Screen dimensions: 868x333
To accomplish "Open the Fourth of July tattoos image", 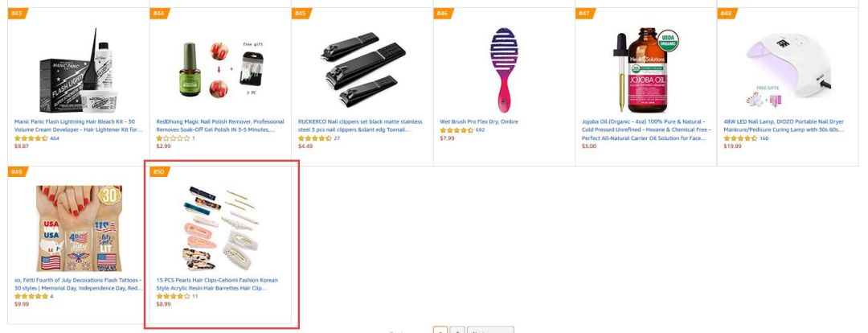I will [79, 228].
